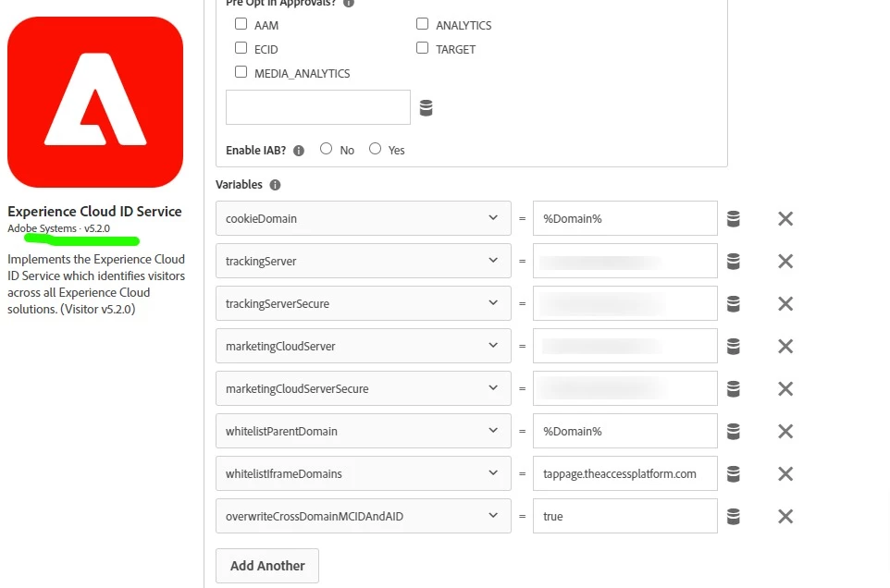Focus the Pre Opt In Approvals text field
This screenshot has height=588, width=890.
point(318,107)
